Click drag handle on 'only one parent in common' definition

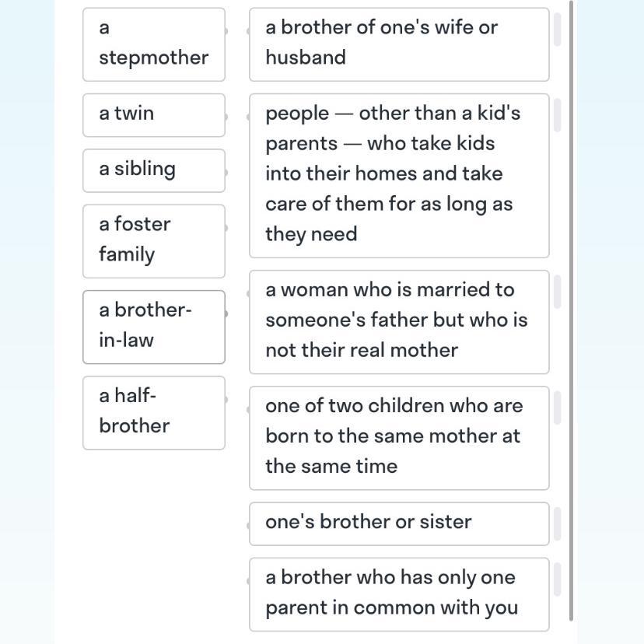pyautogui.click(x=557, y=580)
